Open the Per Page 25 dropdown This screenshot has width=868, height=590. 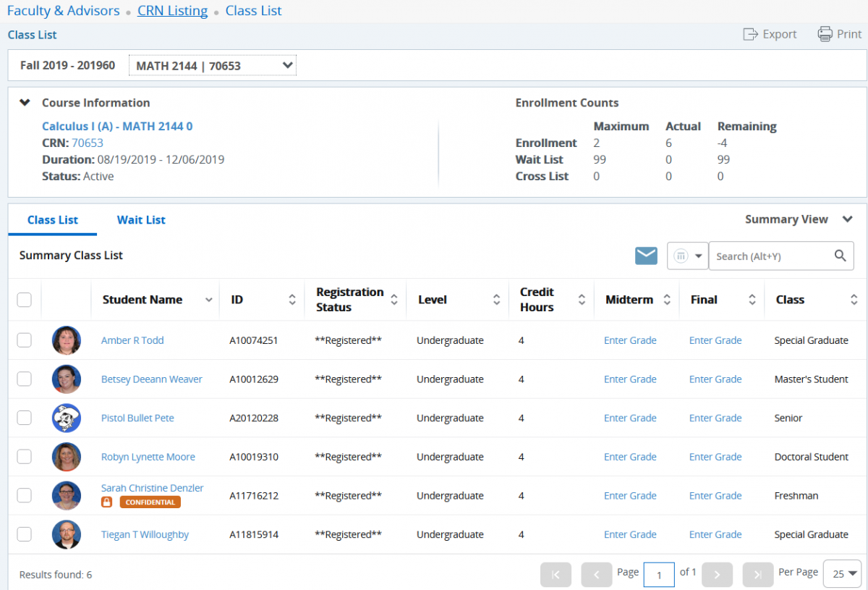[842, 574]
